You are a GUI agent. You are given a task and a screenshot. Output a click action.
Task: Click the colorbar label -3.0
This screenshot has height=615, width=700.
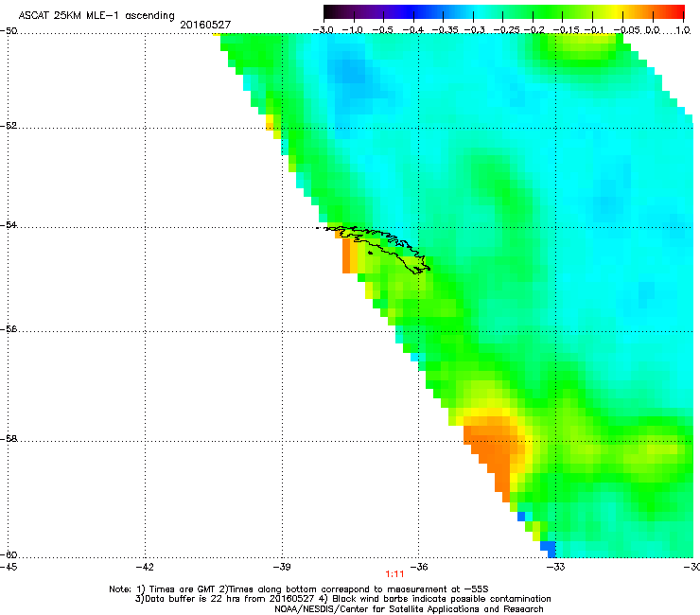[x=323, y=30]
